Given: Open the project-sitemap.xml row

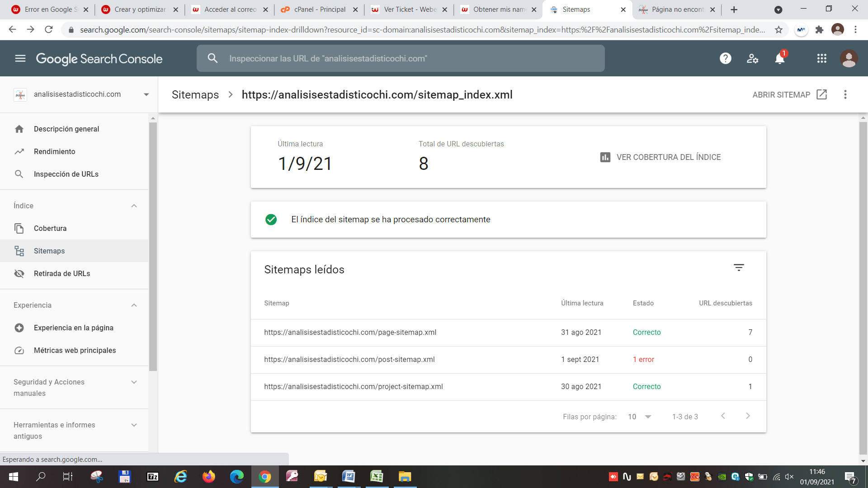Looking at the screenshot, I should pyautogui.click(x=508, y=387).
